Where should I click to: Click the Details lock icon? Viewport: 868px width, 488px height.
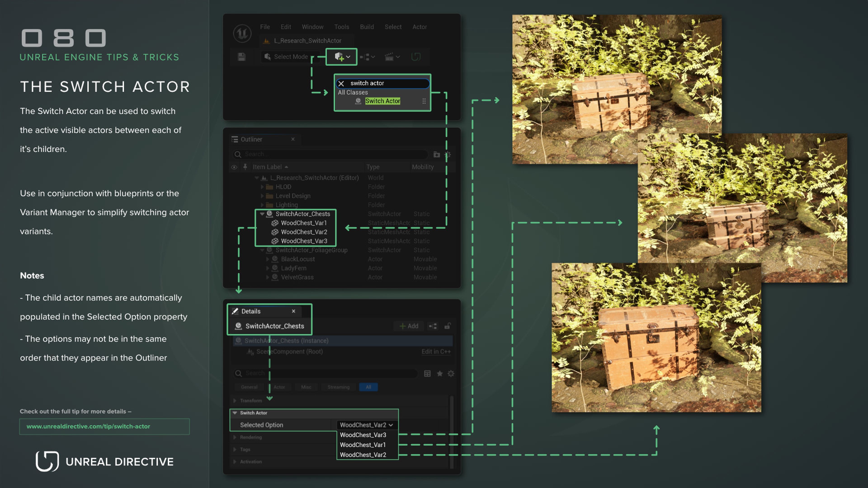[x=448, y=326]
